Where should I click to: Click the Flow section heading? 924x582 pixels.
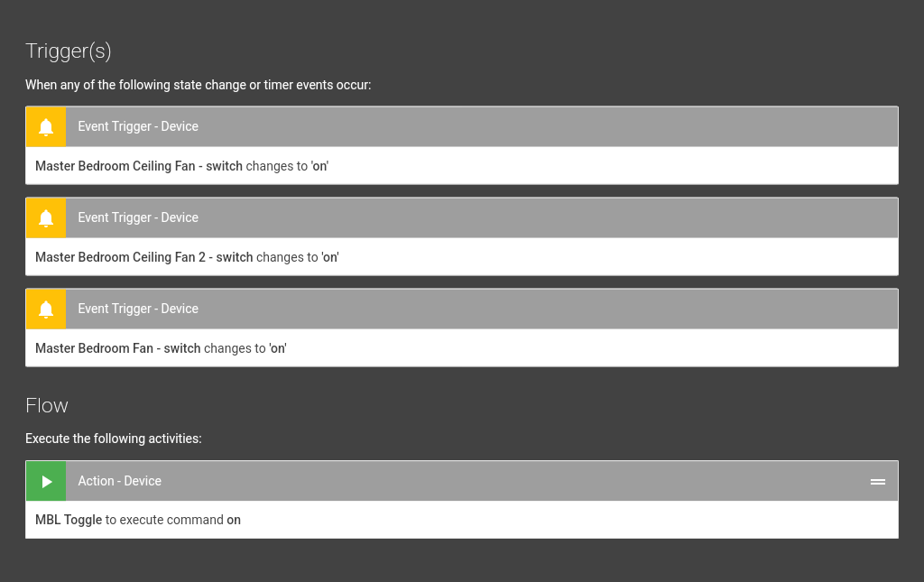(x=47, y=405)
